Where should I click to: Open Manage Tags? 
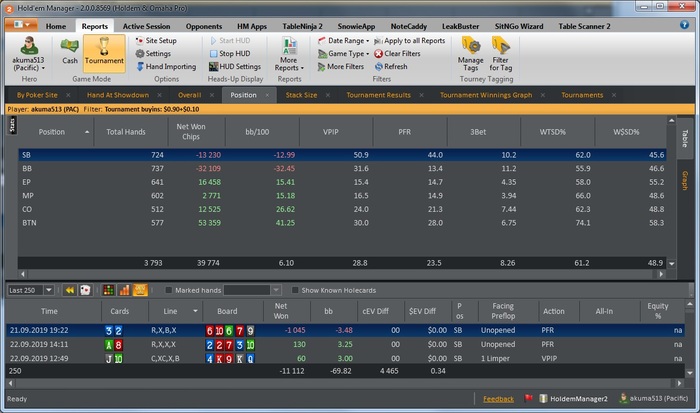tap(471, 54)
